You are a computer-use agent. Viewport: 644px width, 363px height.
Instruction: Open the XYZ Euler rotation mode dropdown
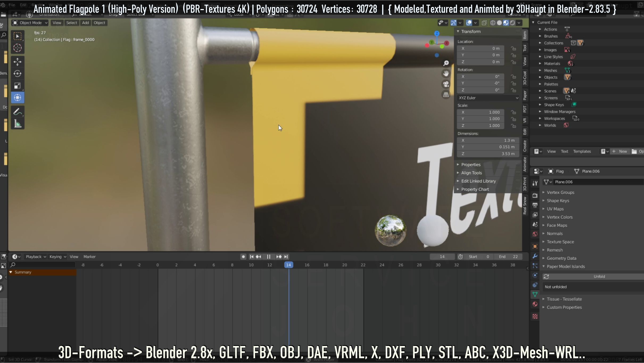tap(488, 98)
